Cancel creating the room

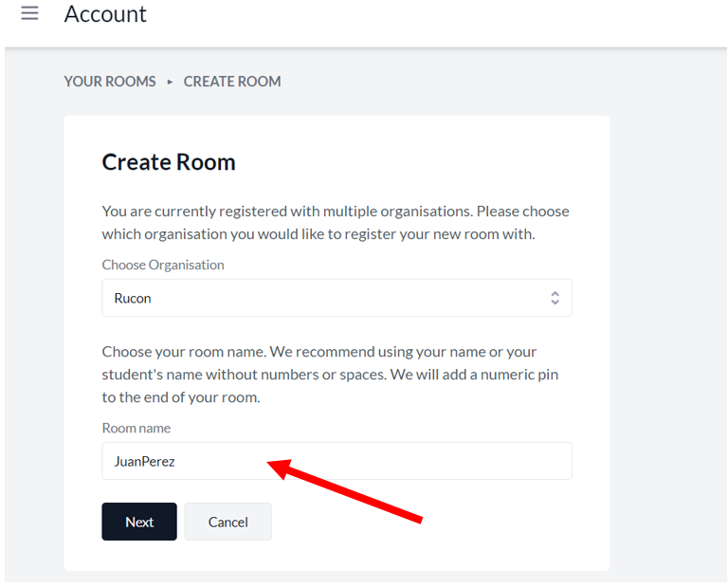[227, 522]
